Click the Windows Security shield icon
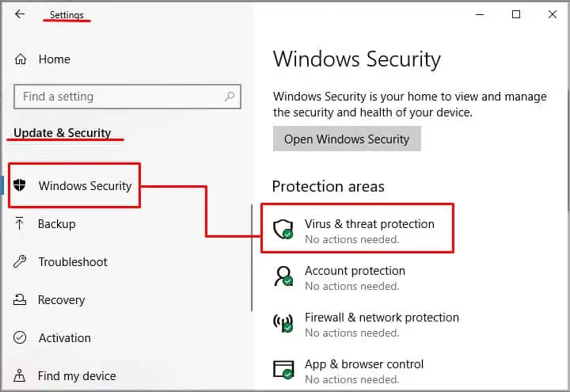The width and height of the screenshot is (570, 392). point(21,186)
